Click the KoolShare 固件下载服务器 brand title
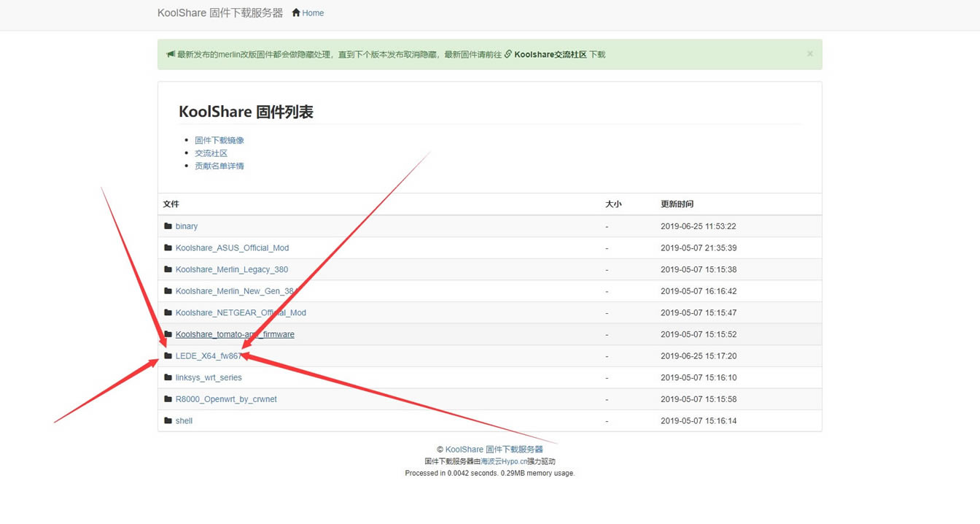This screenshot has height=524, width=980. tap(220, 13)
